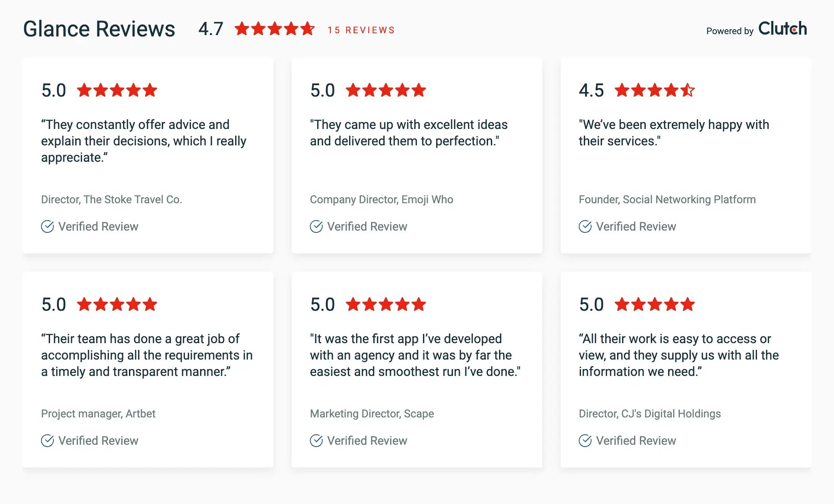Click Verified Review text under Artbet
Image resolution: width=834 pixels, height=504 pixels.
click(98, 441)
